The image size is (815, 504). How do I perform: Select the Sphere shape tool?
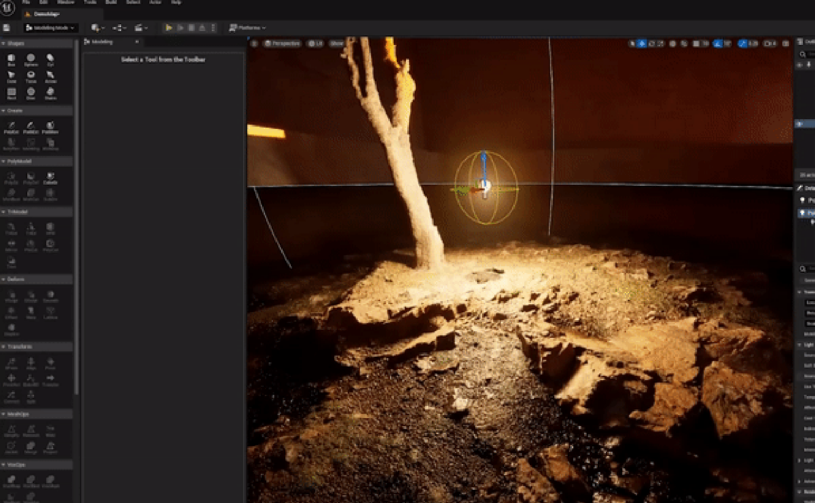click(31, 60)
